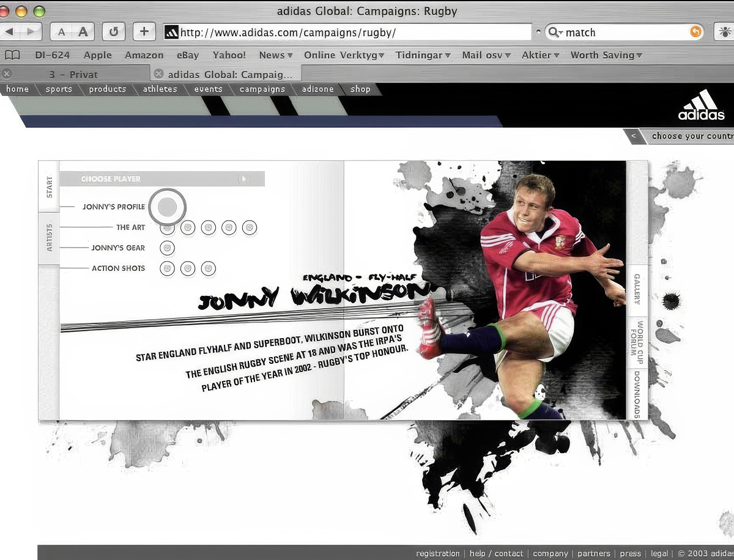Viewport: 734px width, 560px height.
Task: Click the adidas logo at top right
Action: [701, 105]
